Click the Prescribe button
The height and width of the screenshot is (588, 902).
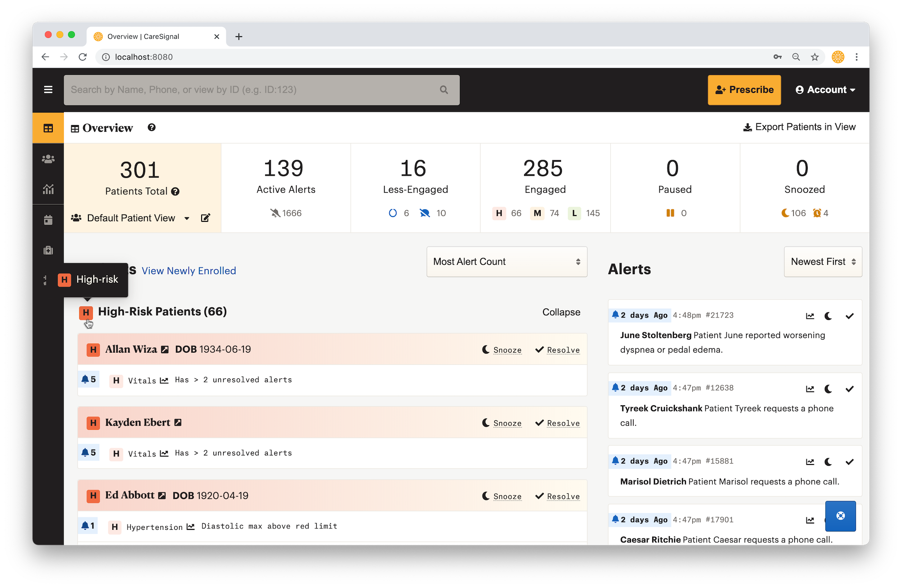pyautogui.click(x=744, y=90)
